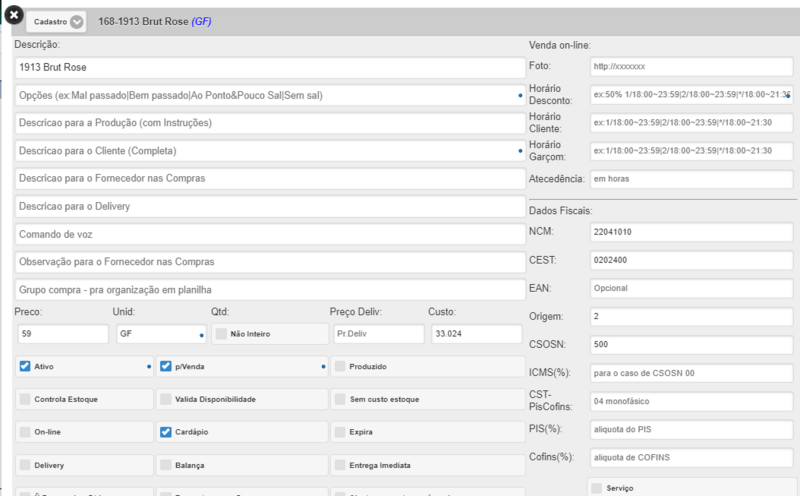Click Observação para o Fornecedor field
800x496 pixels.
point(270,262)
